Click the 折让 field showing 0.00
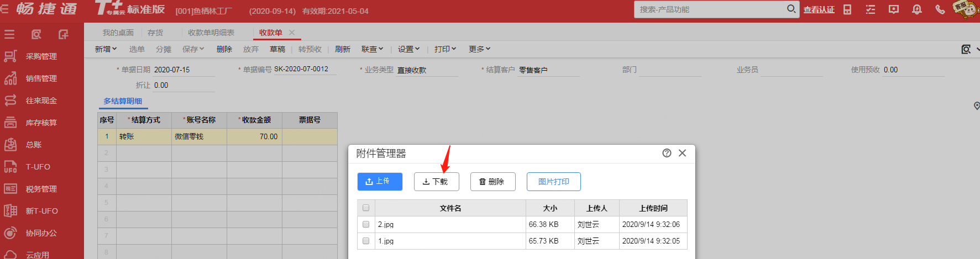This screenshot has height=259, width=980. pos(184,85)
